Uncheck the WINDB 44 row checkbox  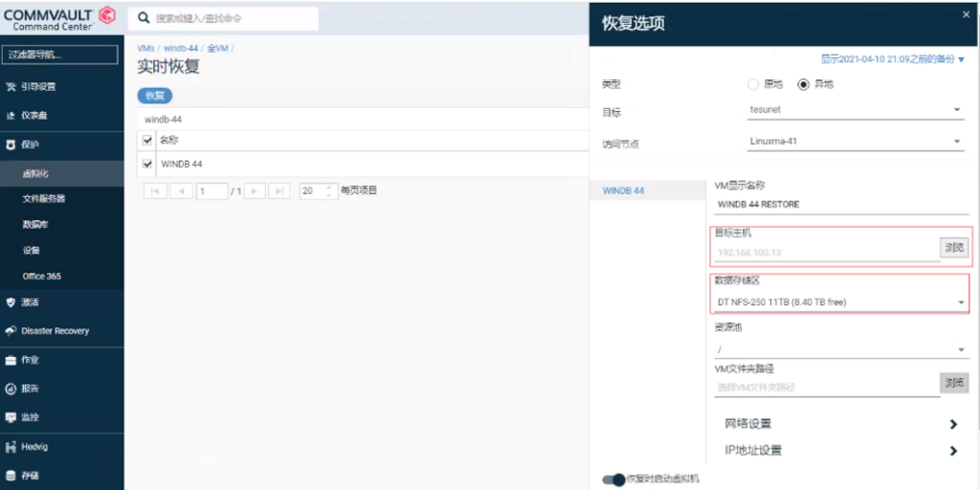point(147,164)
